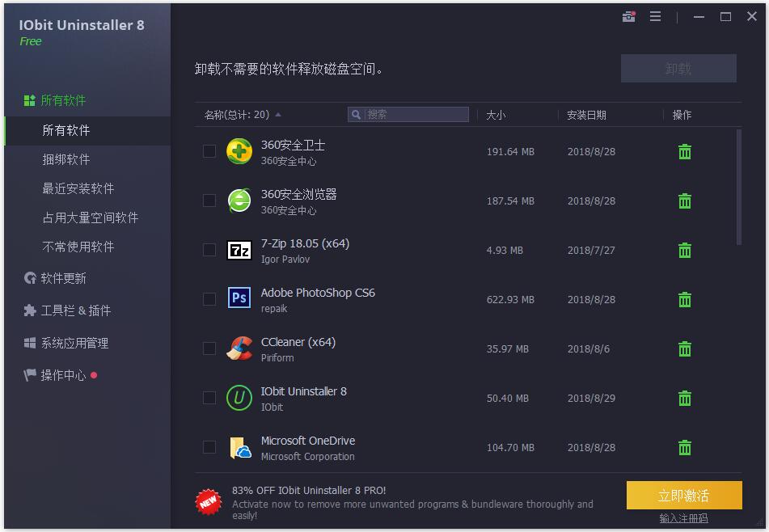This screenshot has height=532, width=769.
Task: Select the 7-Zip 18.05 checkbox
Action: [209, 250]
